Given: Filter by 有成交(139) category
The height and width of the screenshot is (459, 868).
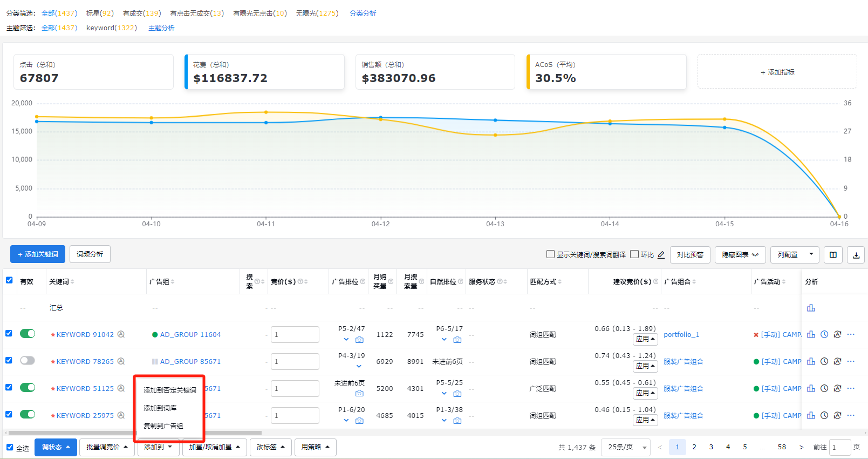Looking at the screenshot, I should [x=142, y=13].
